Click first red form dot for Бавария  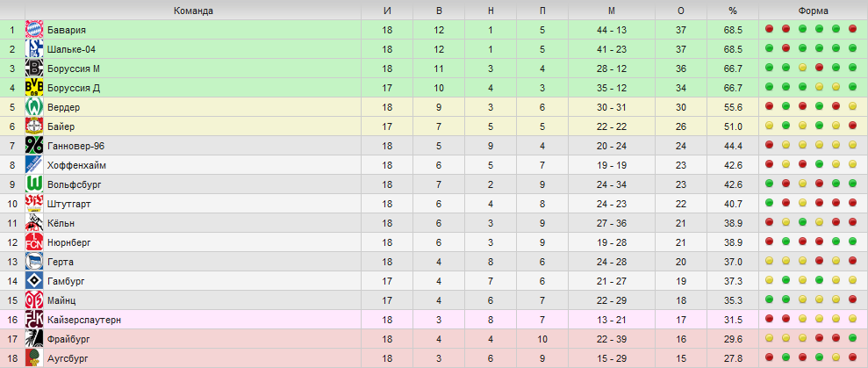(769, 29)
